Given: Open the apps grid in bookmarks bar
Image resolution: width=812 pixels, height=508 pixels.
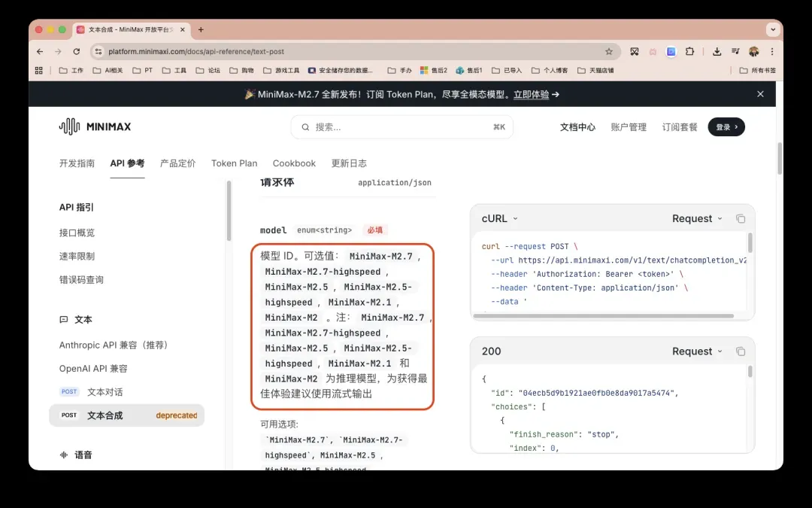Looking at the screenshot, I should (39, 70).
